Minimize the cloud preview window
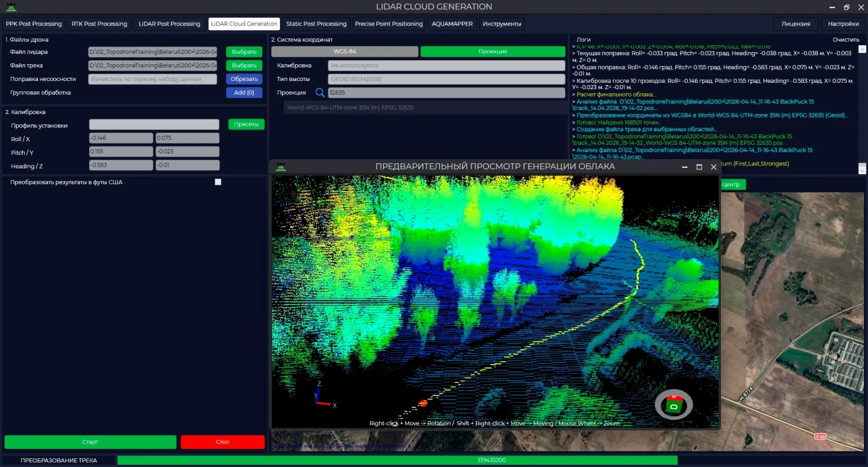The height and width of the screenshot is (467, 868). (685, 167)
